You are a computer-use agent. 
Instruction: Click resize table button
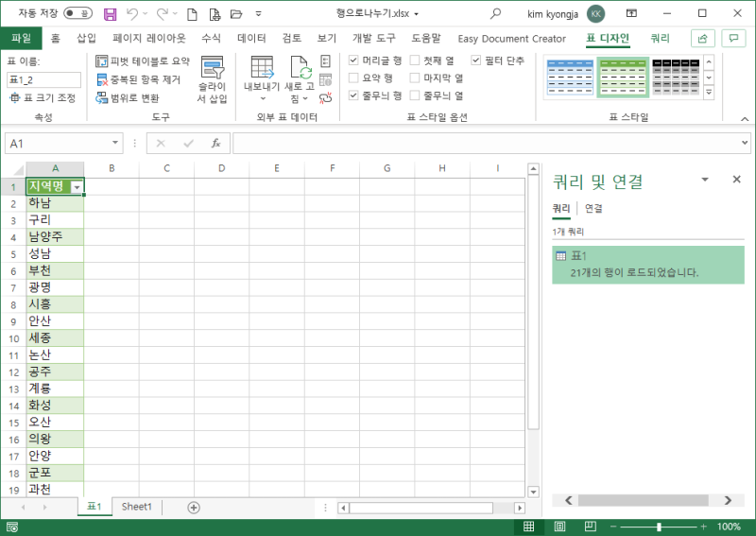pos(43,98)
